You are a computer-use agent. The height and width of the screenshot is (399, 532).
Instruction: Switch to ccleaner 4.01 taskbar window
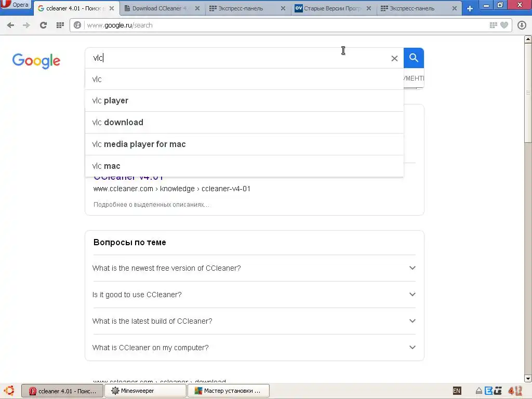coord(62,391)
